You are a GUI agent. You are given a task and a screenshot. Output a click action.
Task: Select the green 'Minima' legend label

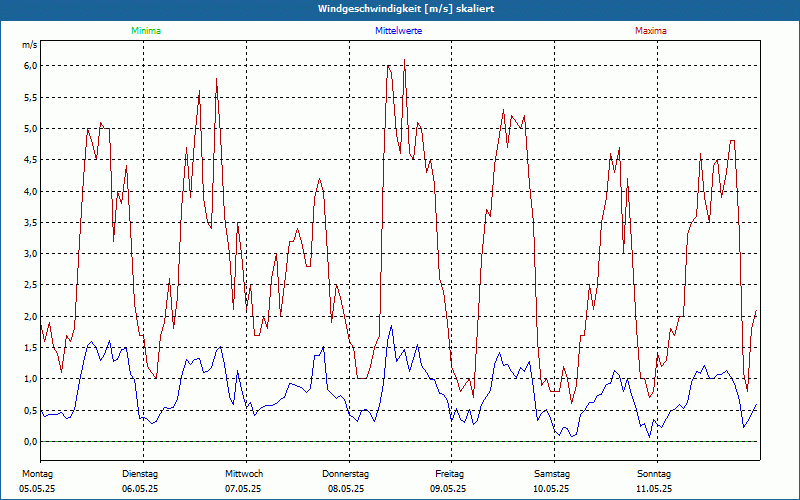click(x=146, y=31)
